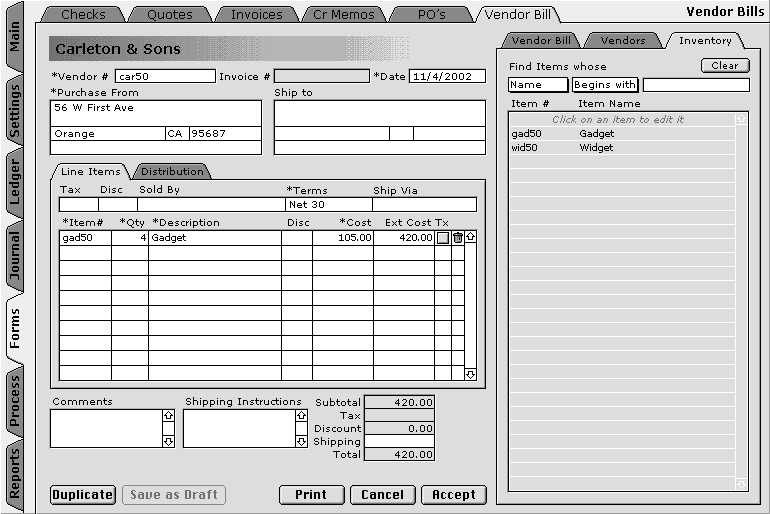Click the zip code field 95687
The image size is (770, 514).
[x=225, y=134]
